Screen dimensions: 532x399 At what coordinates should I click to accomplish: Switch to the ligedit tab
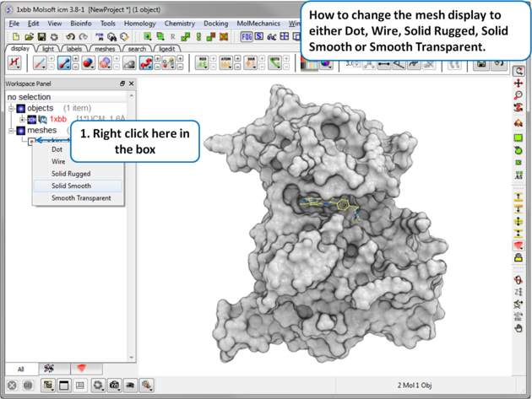coord(167,49)
